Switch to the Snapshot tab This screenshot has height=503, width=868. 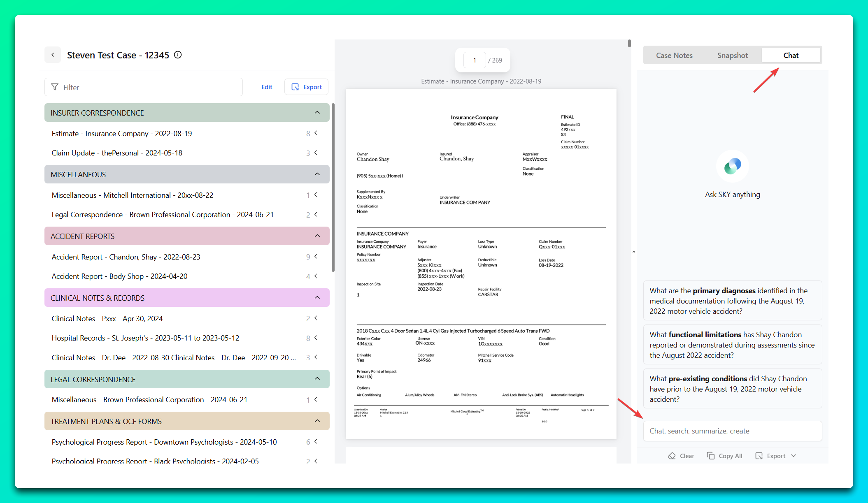coord(732,55)
